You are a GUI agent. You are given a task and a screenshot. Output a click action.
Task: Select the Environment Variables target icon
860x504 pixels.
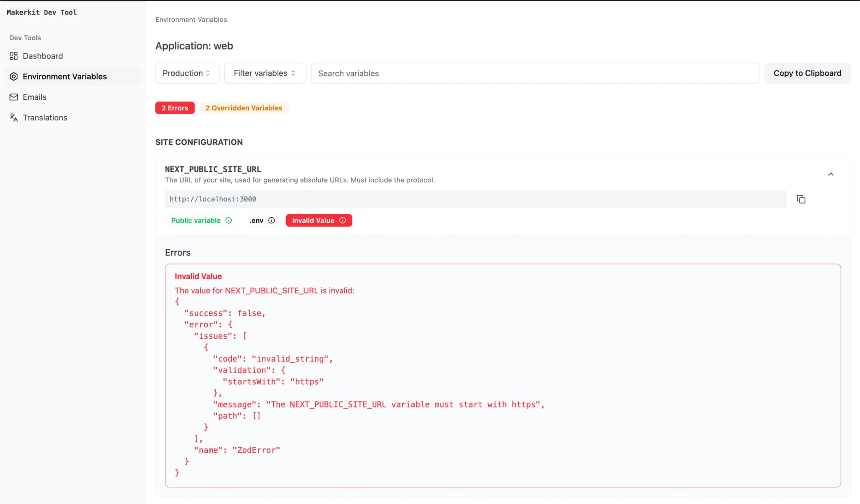(14, 76)
